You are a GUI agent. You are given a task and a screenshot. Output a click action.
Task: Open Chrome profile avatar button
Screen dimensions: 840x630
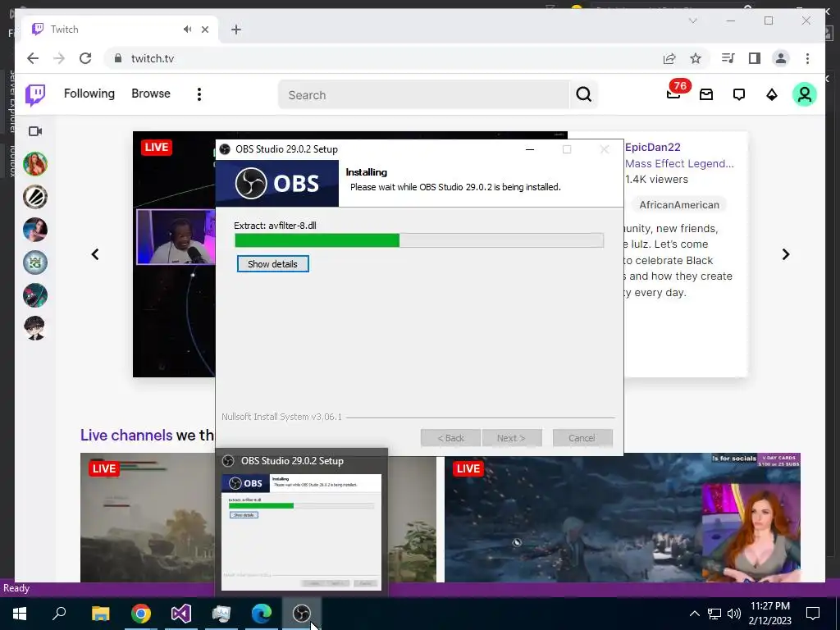[781, 58]
